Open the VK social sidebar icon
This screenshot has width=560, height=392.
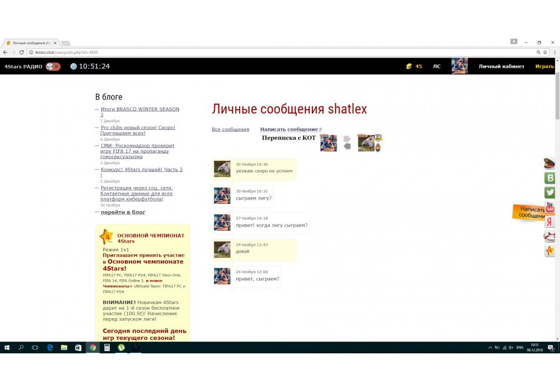pyautogui.click(x=550, y=178)
